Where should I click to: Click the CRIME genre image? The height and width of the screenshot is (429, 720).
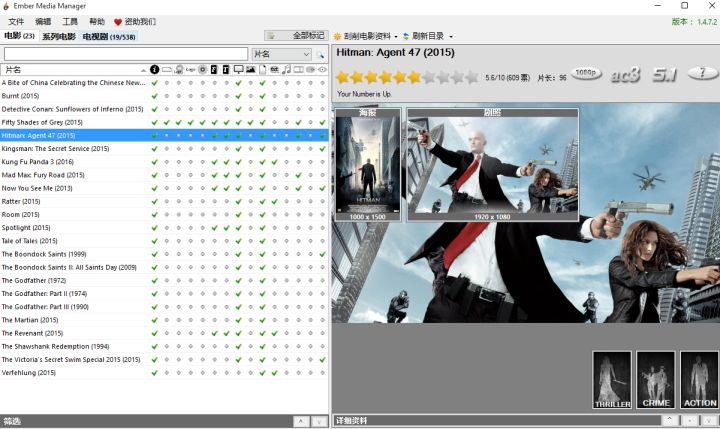[656, 380]
